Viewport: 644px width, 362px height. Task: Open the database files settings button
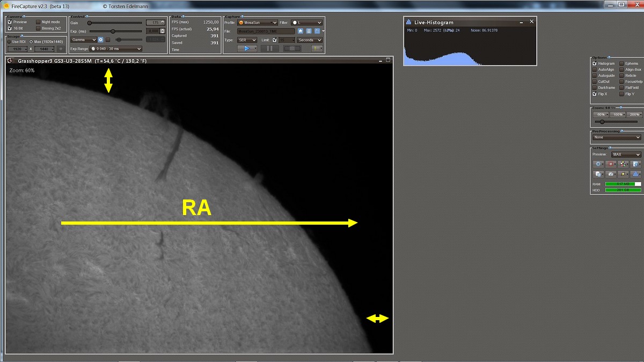[598, 174]
